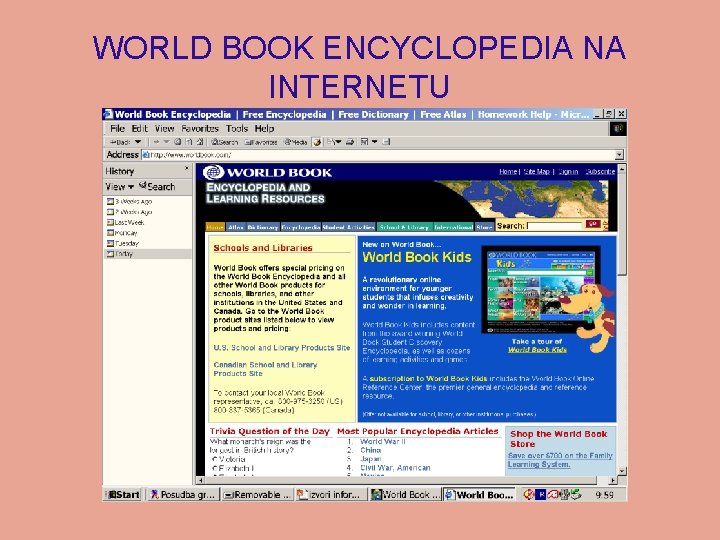Click Save over $700 Family Learning System link
Screen dimensions: 720x540
(x=560, y=460)
